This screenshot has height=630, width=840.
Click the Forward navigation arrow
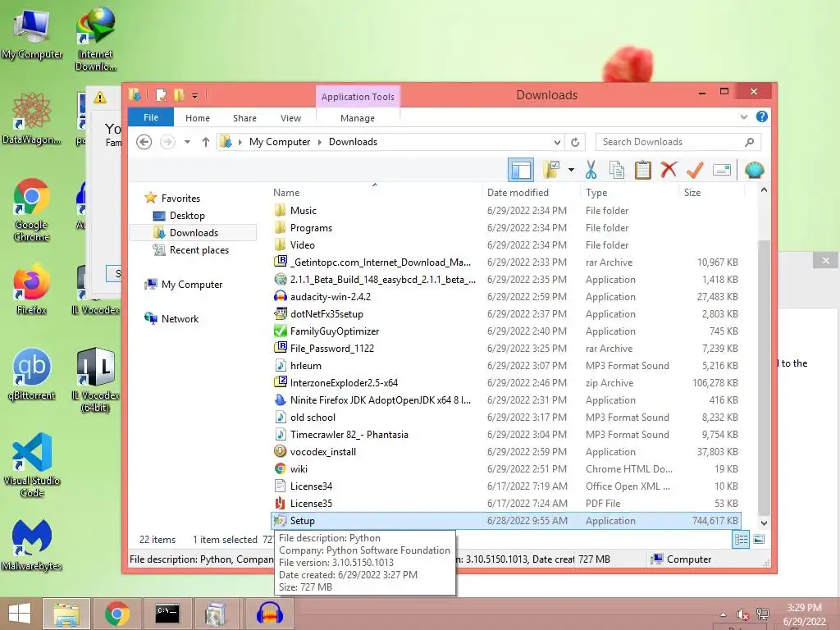(x=167, y=142)
